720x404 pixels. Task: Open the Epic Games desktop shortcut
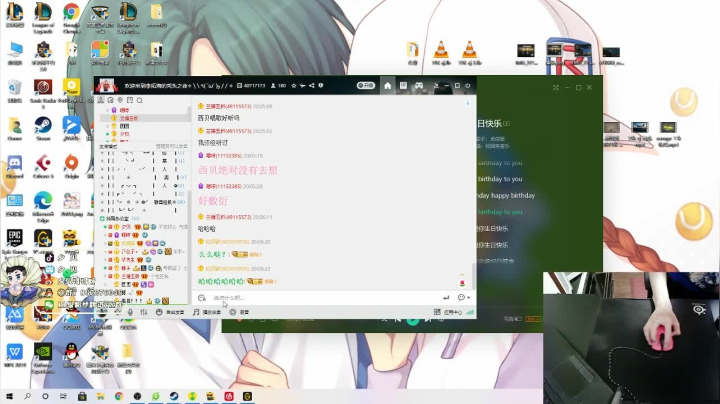pos(15,242)
